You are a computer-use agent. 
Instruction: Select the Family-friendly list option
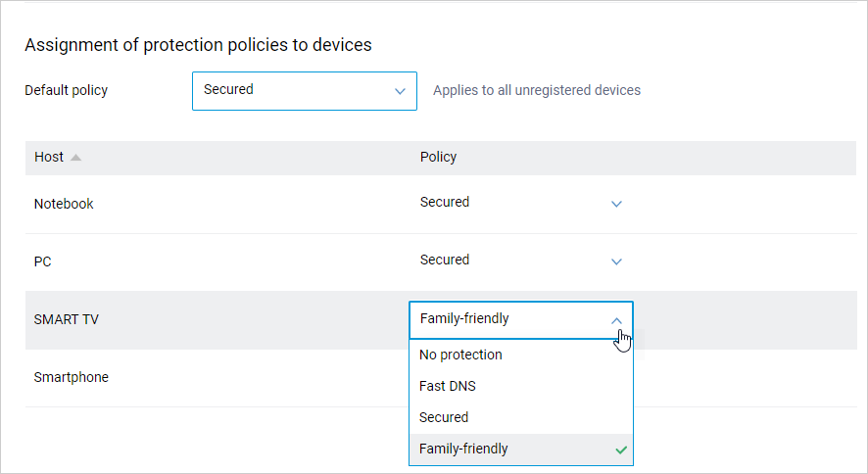(463, 449)
